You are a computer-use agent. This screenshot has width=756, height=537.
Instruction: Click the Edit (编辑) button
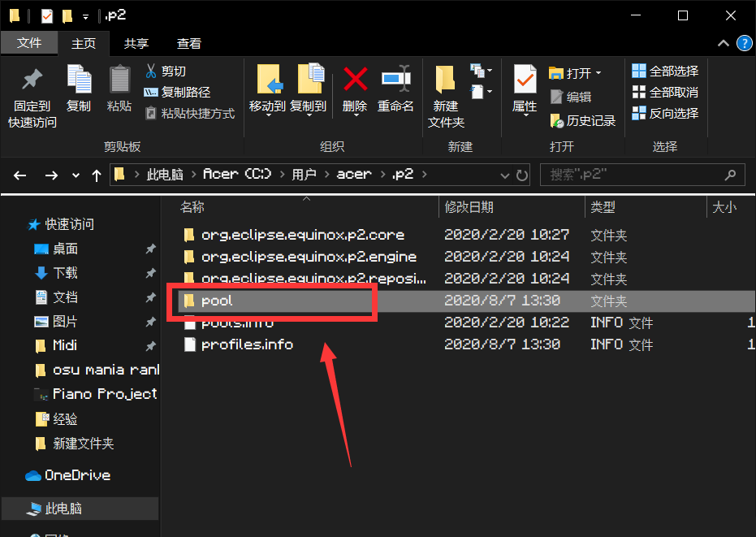(x=571, y=97)
